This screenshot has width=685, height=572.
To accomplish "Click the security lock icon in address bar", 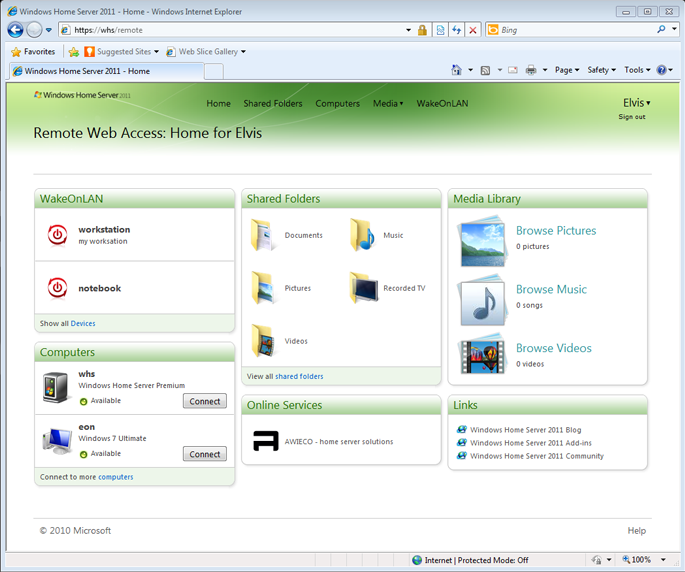I will pos(422,30).
